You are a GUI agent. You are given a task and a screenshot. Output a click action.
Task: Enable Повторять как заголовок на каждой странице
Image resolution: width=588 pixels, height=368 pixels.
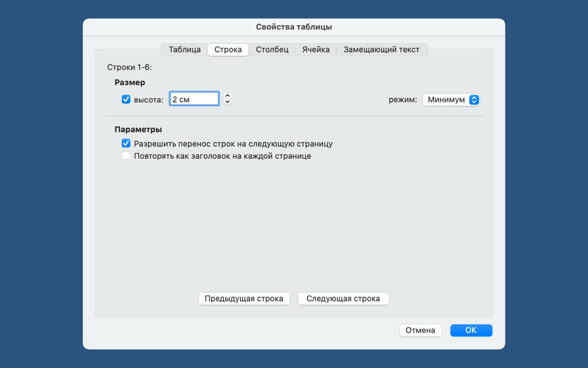[x=126, y=156]
